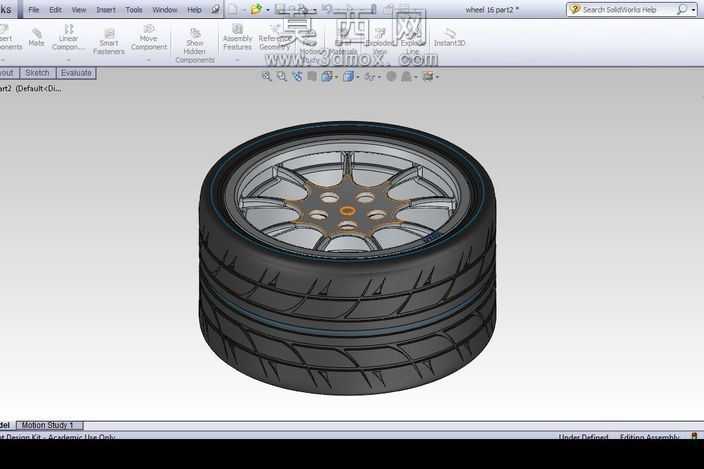Viewport: 704px width, 469px height.
Task: Click the Mate tool
Action: pos(36,38)
